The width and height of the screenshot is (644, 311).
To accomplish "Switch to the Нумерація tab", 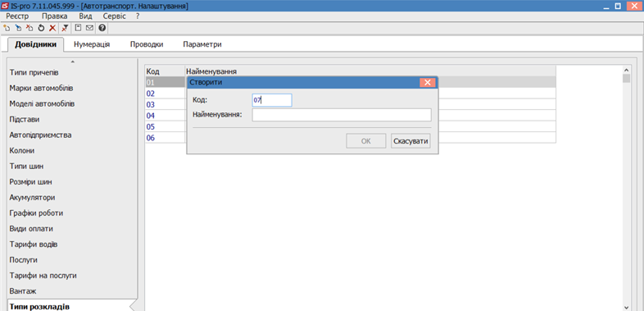I will [92, 44].
